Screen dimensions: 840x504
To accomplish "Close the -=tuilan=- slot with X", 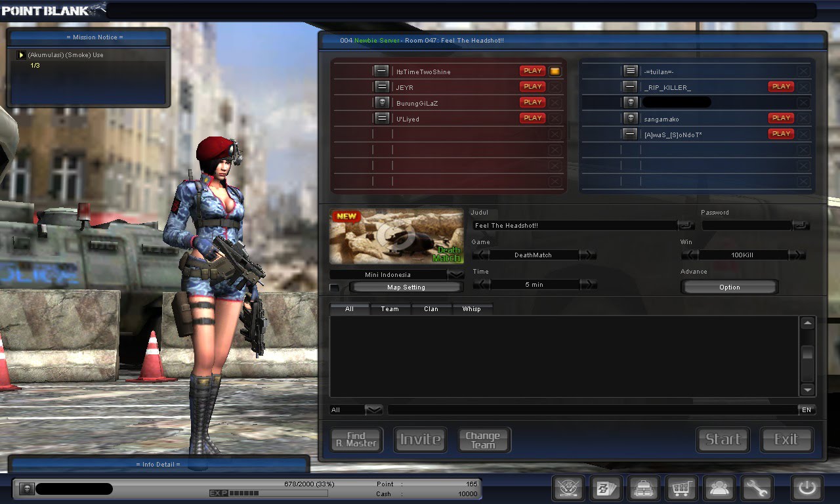I will 803,71.
